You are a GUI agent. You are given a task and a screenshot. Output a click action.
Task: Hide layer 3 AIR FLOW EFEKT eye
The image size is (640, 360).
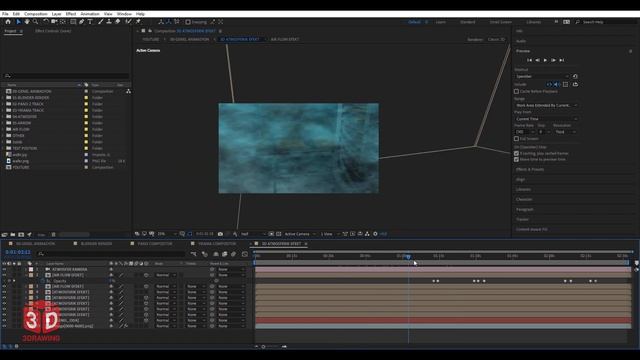click(x=4, y=287)
